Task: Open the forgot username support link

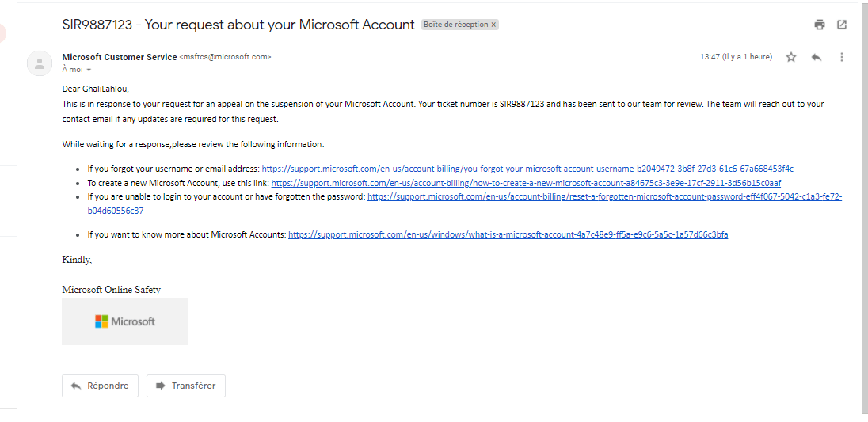Action: click(527, 169)
